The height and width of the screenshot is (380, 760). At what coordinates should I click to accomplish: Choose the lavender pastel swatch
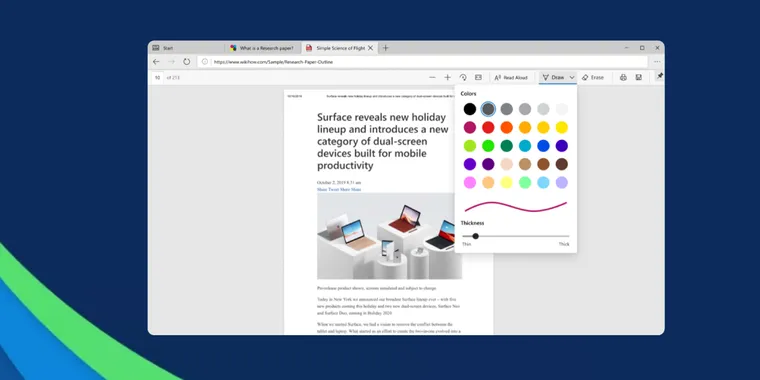(x=562, y=183)
